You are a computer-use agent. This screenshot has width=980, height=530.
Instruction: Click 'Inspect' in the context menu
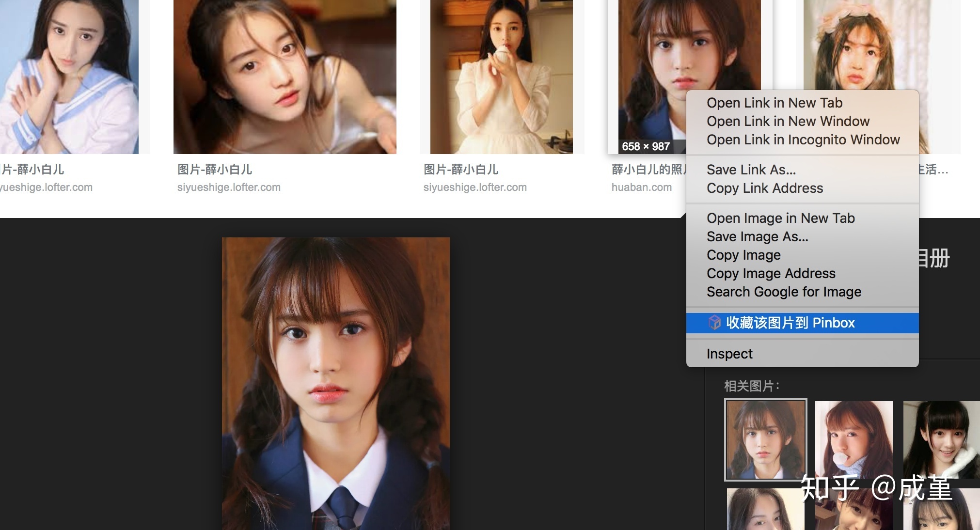tap(729, 354)
